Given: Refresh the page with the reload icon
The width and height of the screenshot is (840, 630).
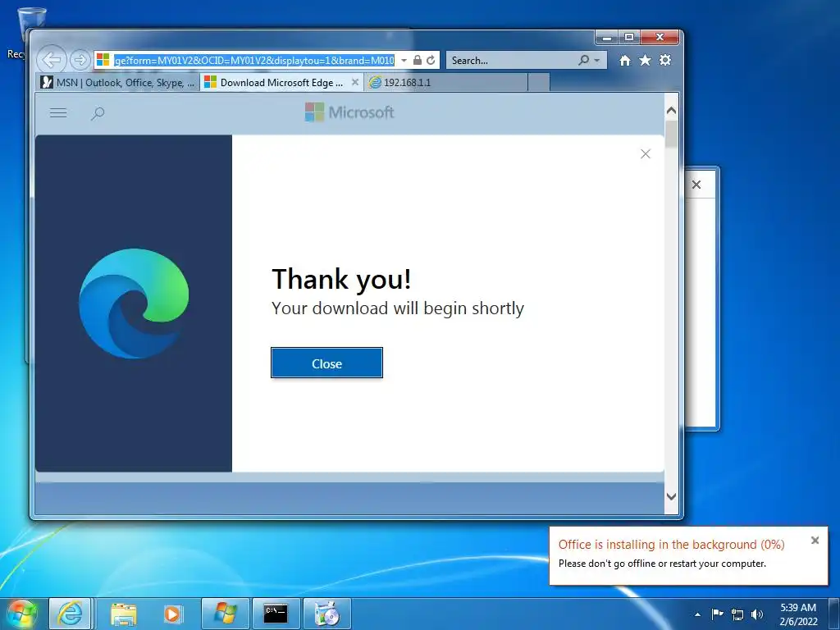Looking at the screenshot, I should [x=431, y=61].
